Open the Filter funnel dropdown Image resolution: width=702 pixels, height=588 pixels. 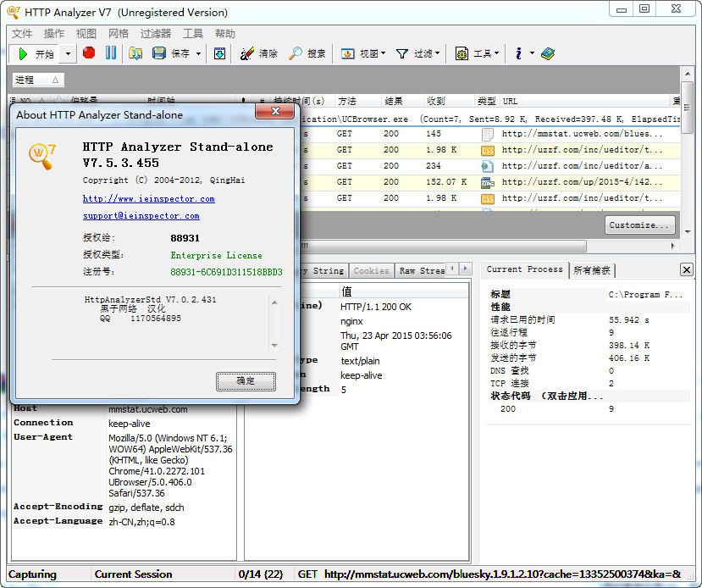417,53
